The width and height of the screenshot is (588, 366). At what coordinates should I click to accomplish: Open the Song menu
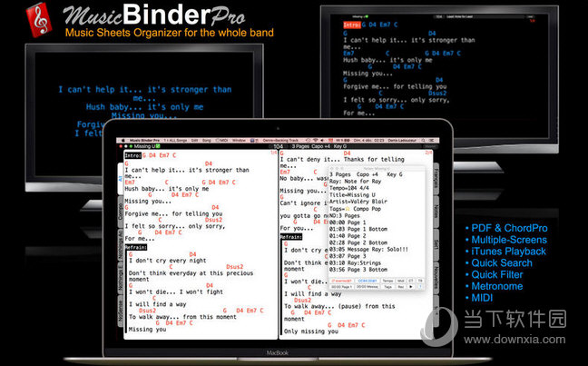coord(207,140)
